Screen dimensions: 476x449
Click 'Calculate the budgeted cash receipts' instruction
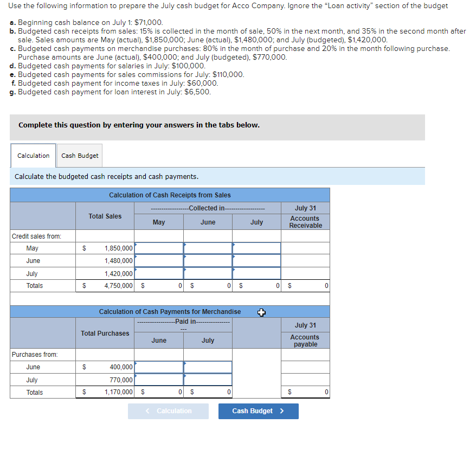[107, 176]
